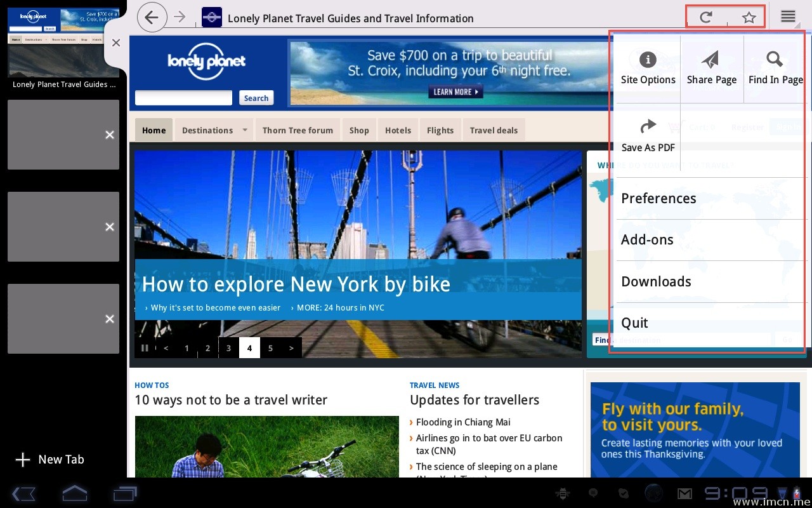
Task: Open the Flooding in Chiang Mai link
Action: (463, 422)
